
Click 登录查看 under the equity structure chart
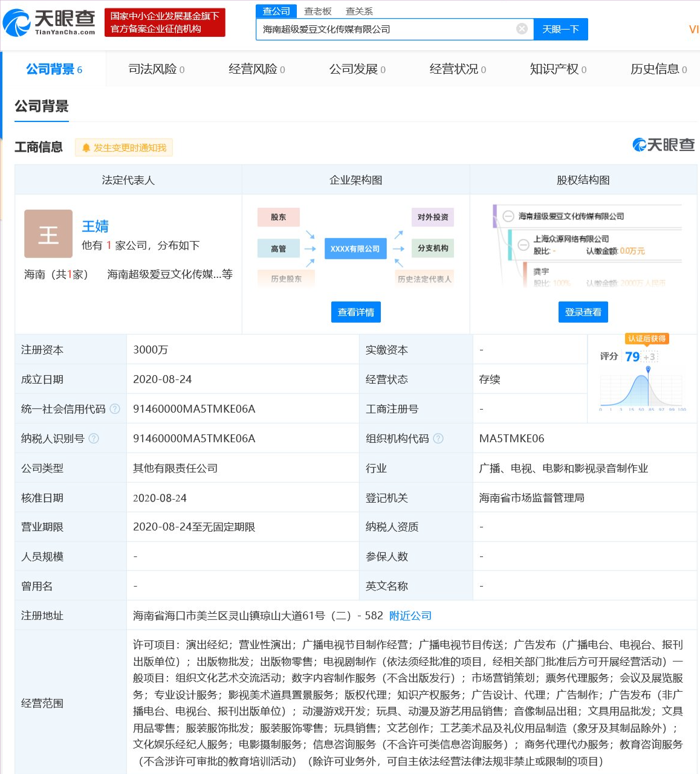tap(583, 312)
